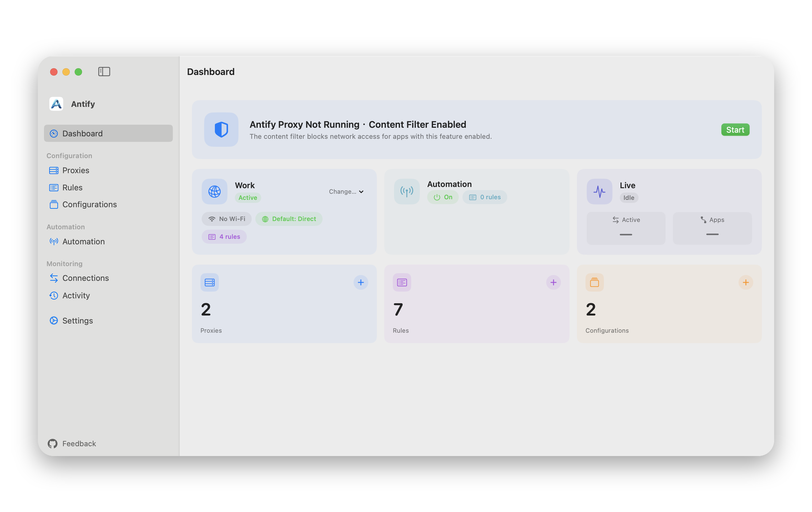Toggle the sidebar visibility icon
Viewport: 812px width, 512px height.
(x=104, y=71)
